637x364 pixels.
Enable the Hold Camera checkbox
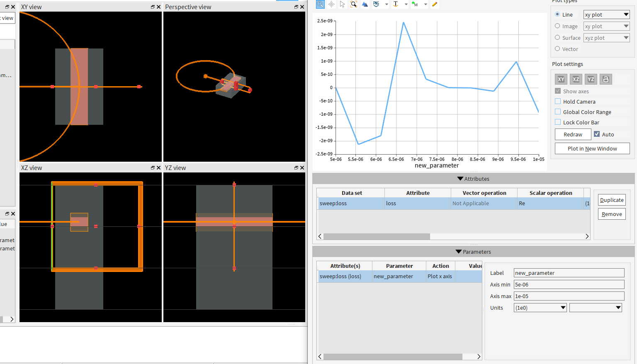coord(558,102)
